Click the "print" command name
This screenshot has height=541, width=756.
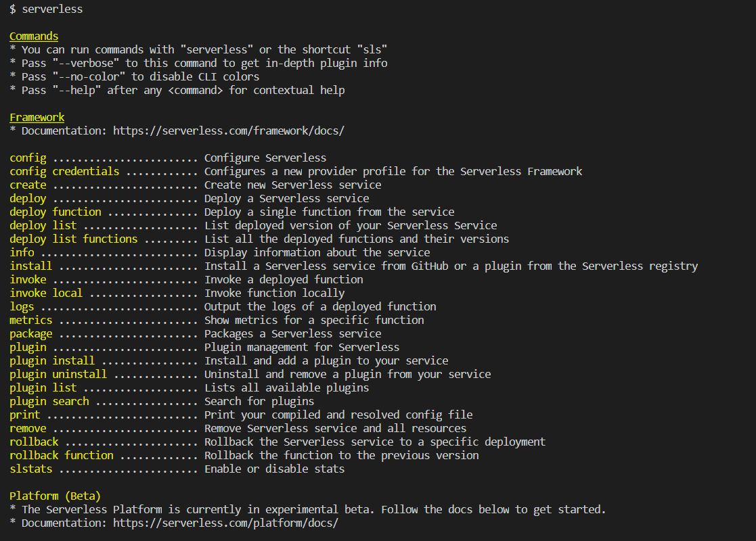click(25, 414)
